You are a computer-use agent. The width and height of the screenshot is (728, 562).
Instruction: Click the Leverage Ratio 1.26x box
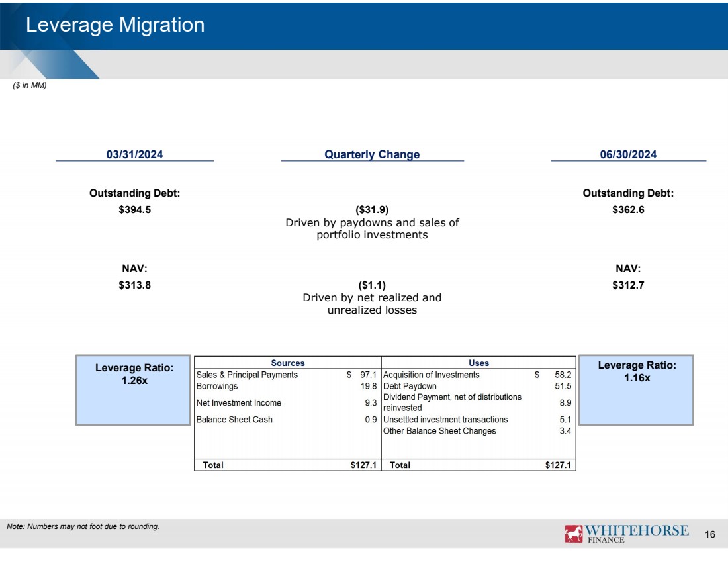point(133,390)
